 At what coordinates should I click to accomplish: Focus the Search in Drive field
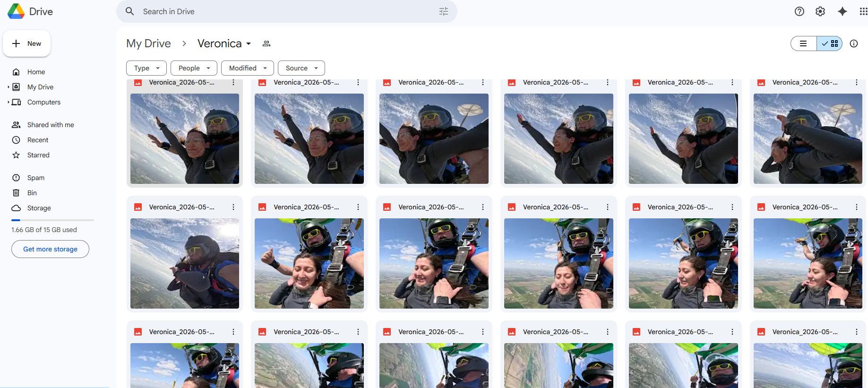tap(286, 11)
